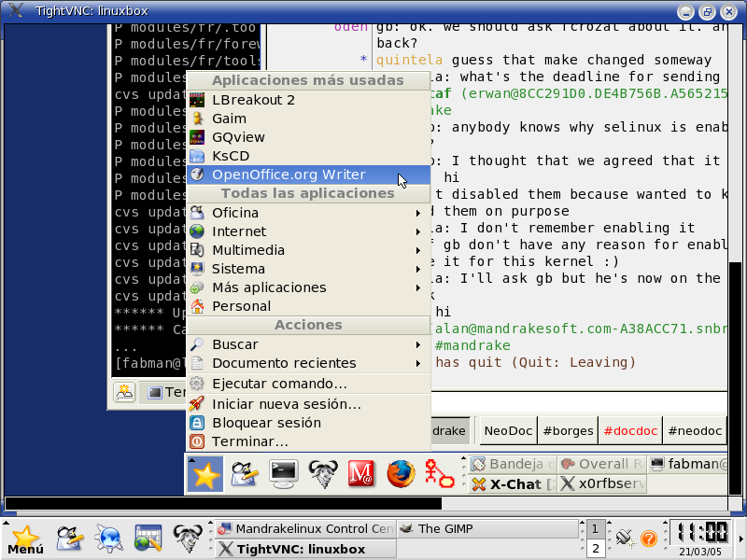Expand the Oficina submenu arrow
Screen dimensions: 747x560
point(417,213)
